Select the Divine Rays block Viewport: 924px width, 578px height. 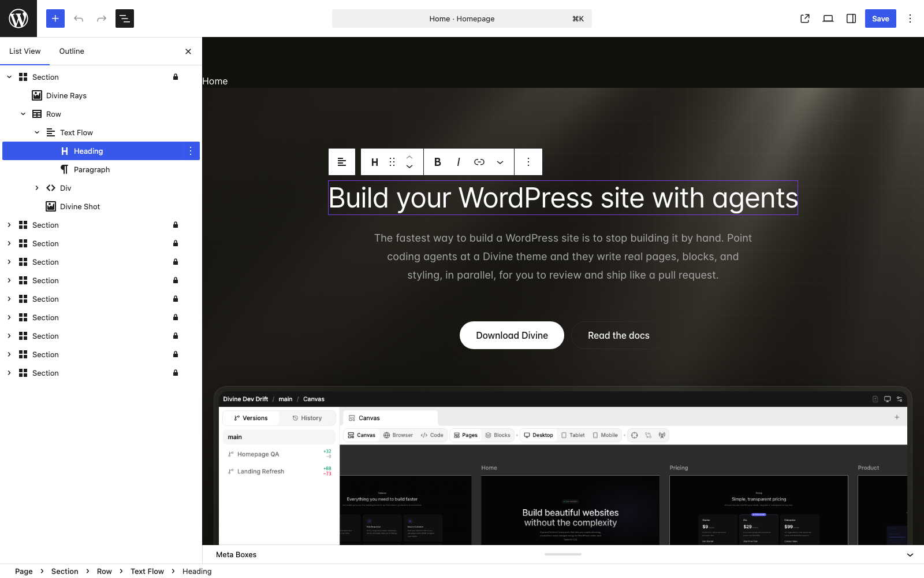[x=66, y=95]
